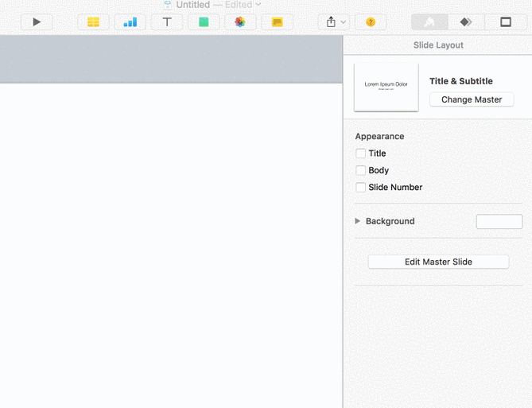Open the Animate inspector diamond icon

[x=466, y=22]
